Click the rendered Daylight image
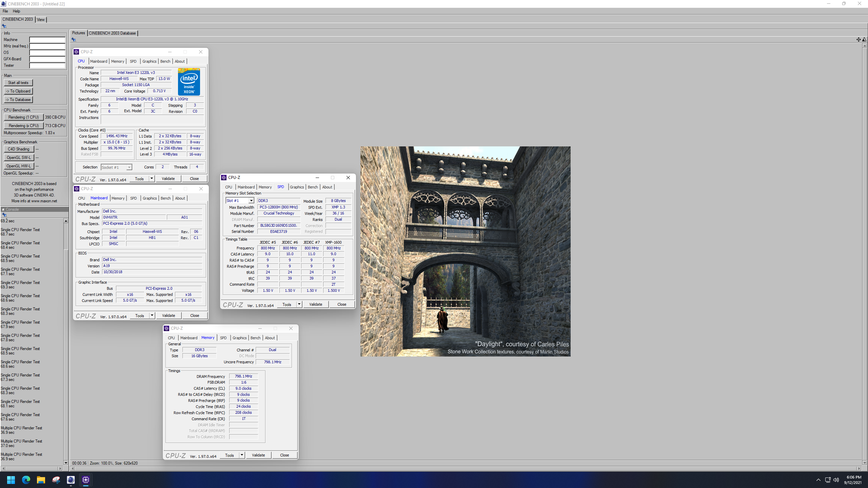The height and width of the screenshot is (488, 868). click(465, 251)
